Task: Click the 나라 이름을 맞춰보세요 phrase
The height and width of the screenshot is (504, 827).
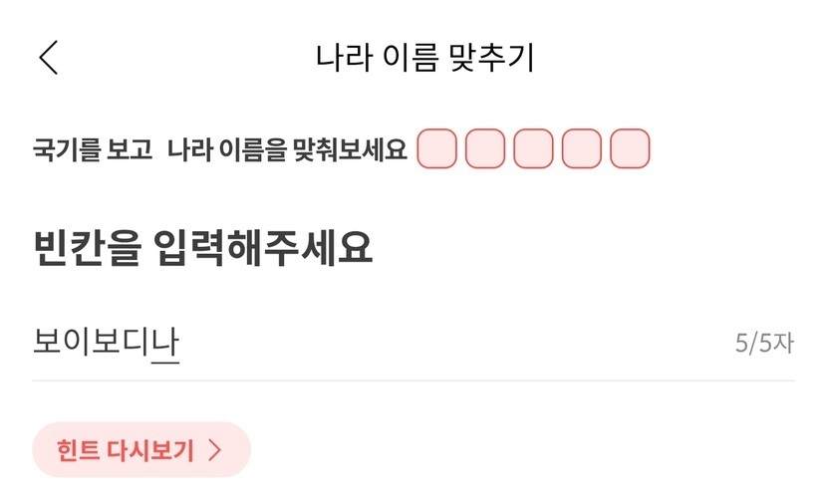Action: (287, 150)
